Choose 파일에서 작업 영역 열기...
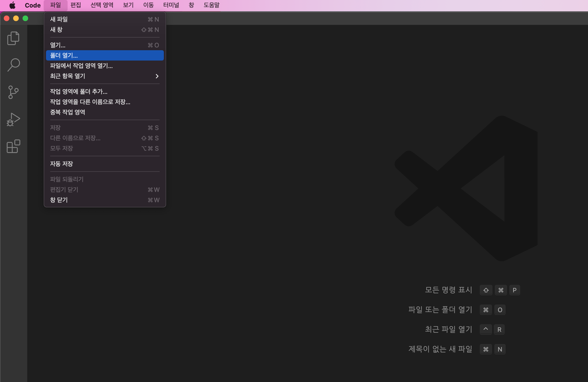 click(x=81, y=66)
